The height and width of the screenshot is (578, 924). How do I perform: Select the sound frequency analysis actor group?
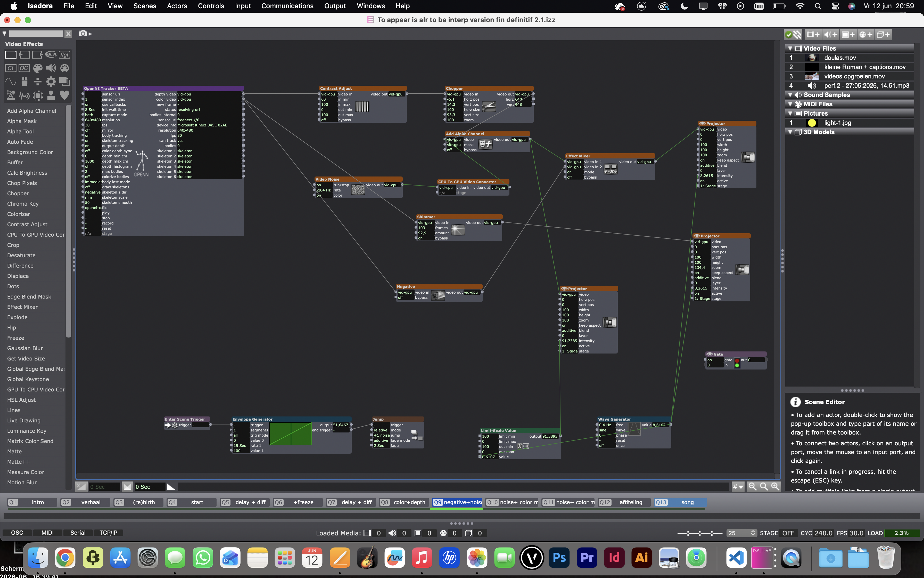point(24,95)
